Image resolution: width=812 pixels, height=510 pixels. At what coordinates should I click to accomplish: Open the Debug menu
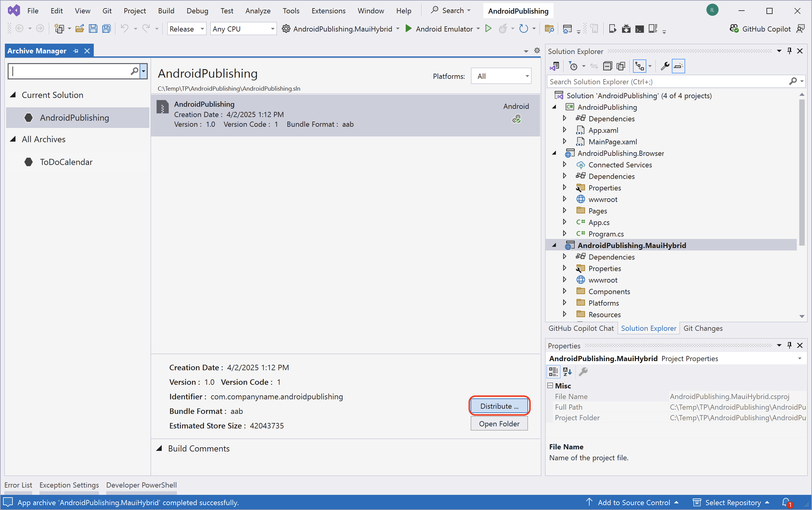197,11
